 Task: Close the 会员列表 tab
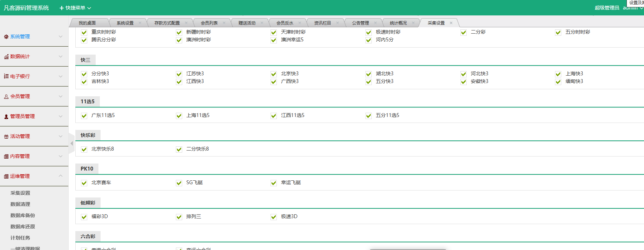tap(224, 23)
